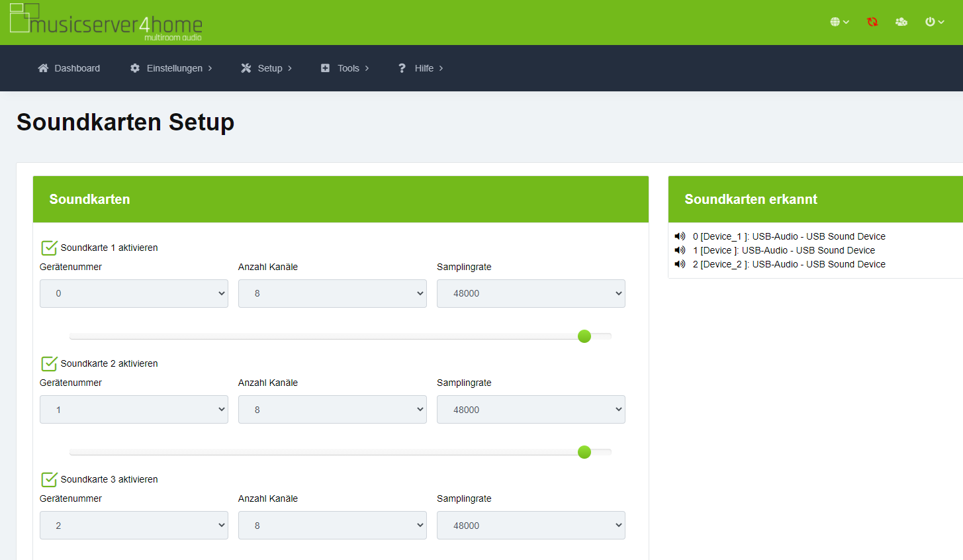Open the Einstellungen menu
The width and height of the screenshot is (963, 560).
(x=171, y=68)
